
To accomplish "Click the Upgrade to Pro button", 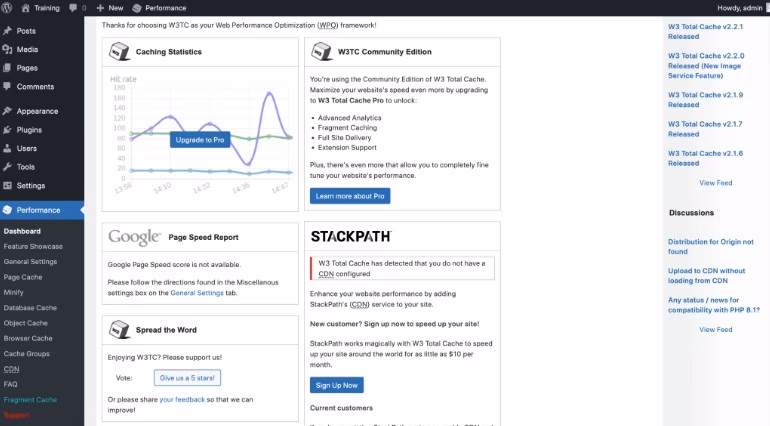I will tap(200, 140).
